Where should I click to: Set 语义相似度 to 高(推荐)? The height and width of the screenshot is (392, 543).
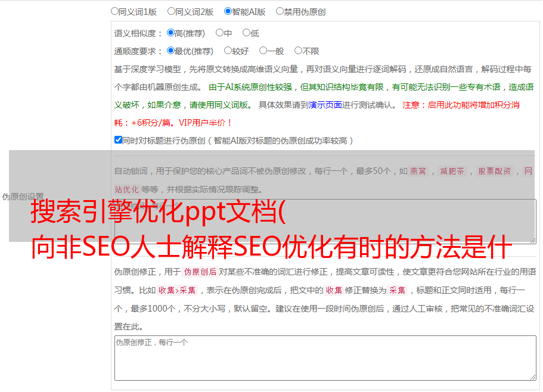[x=170, y=33]
